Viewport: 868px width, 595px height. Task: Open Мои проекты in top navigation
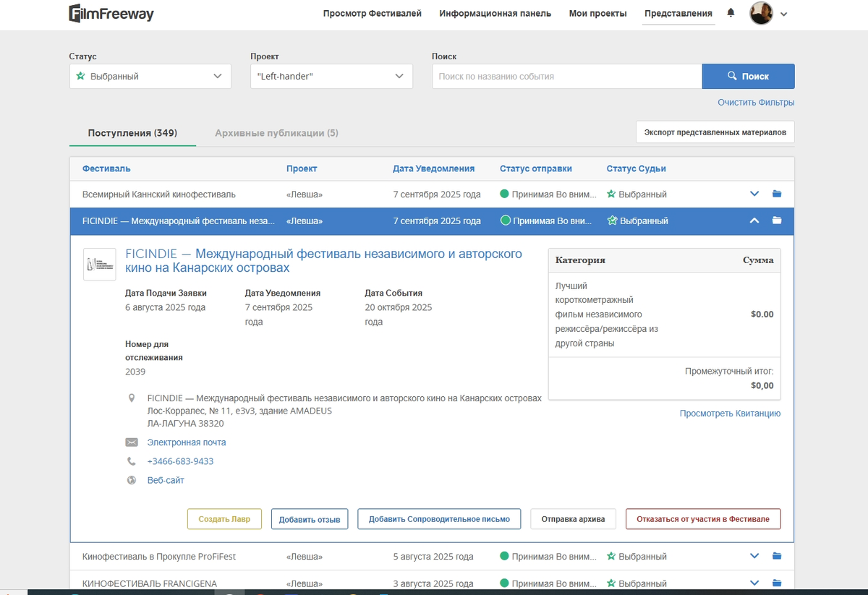point(597,13)
